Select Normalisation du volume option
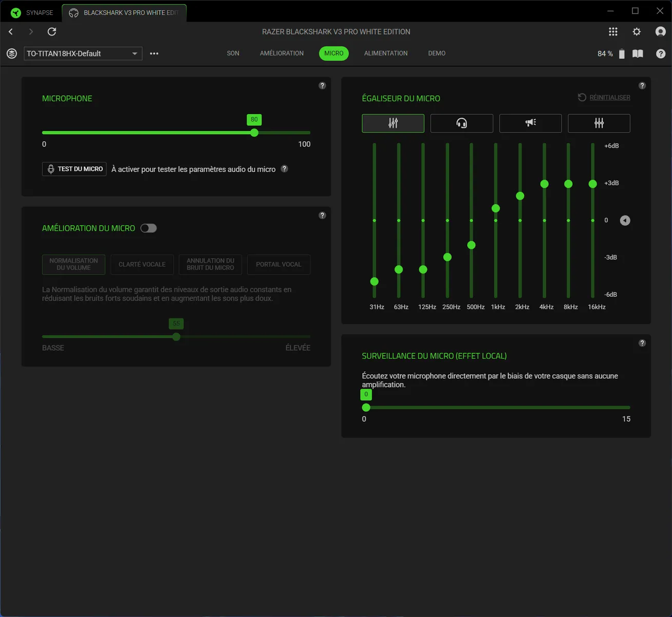The height and width of the screenshot is (617, 672). point(73,264)
